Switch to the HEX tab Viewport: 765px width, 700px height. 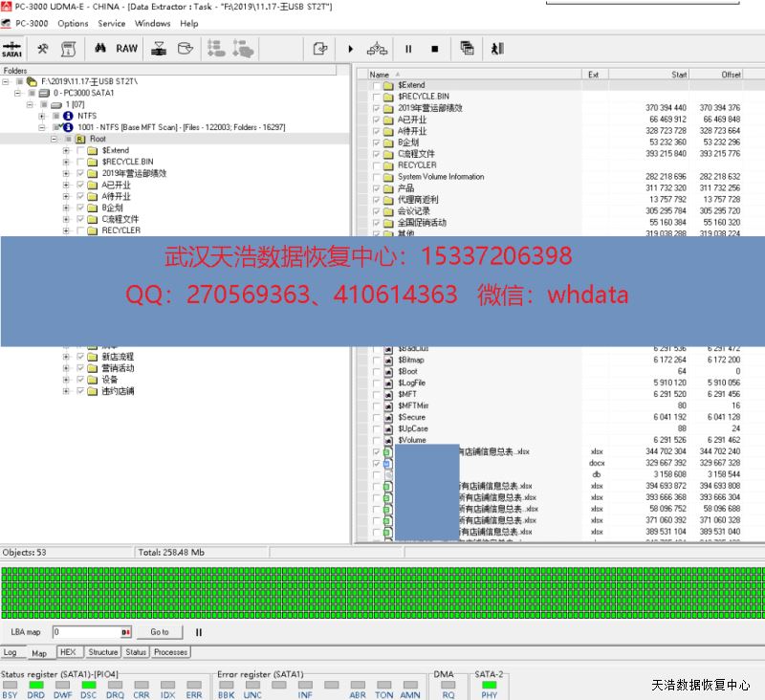(68, 652)
